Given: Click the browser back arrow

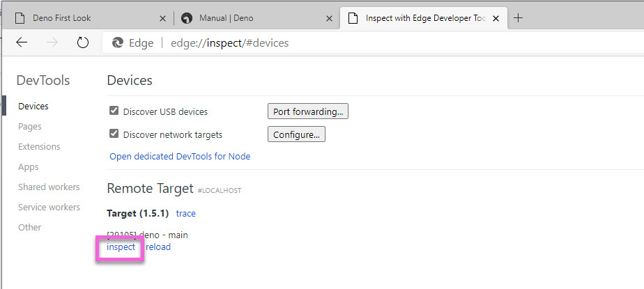Looking at the screenshot, I should click(x=22, y=42).
